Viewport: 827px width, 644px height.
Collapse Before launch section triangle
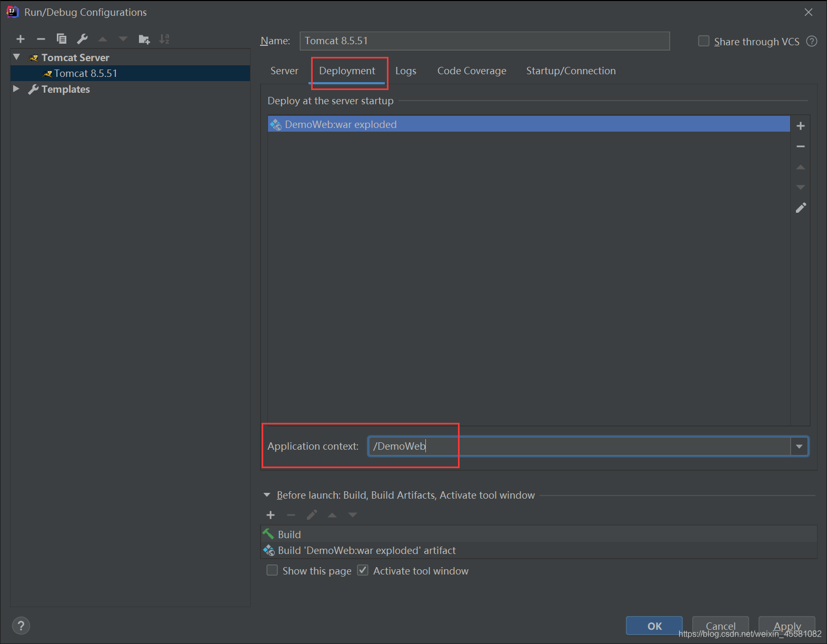pyautogui.click(x=267, y=495)
